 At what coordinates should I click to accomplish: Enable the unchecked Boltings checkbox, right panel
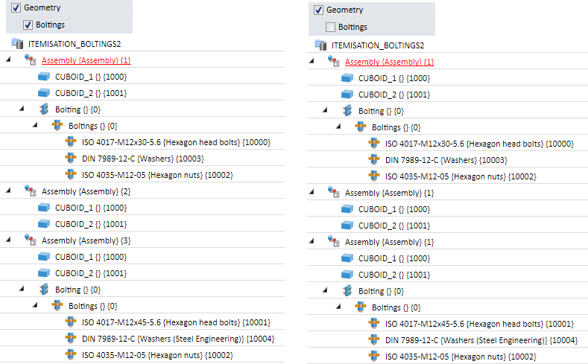click(330, 27)
